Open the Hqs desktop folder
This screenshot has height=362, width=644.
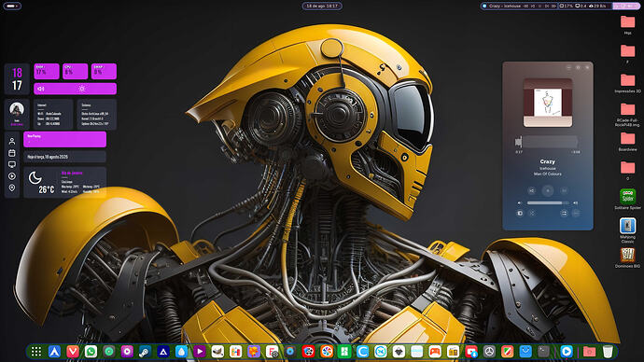point(627,24)
